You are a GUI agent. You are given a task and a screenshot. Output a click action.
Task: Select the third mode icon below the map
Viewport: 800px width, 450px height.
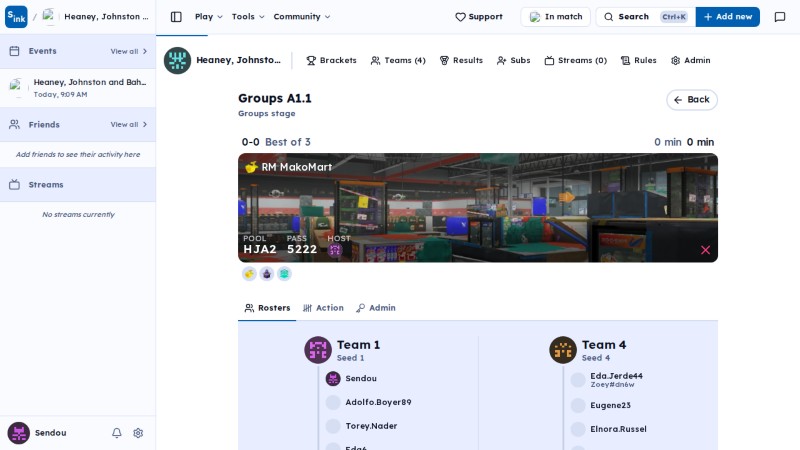(284, 274)
